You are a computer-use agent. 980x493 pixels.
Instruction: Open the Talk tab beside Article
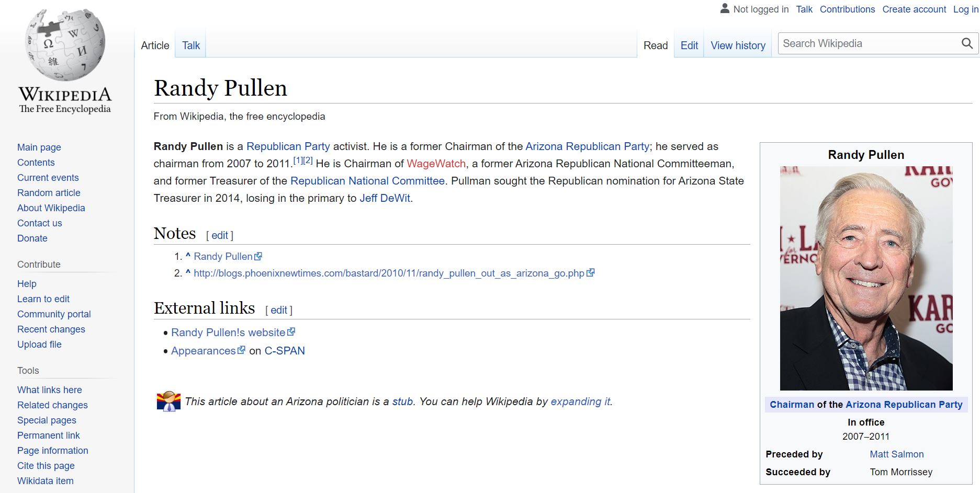(191, 45)
